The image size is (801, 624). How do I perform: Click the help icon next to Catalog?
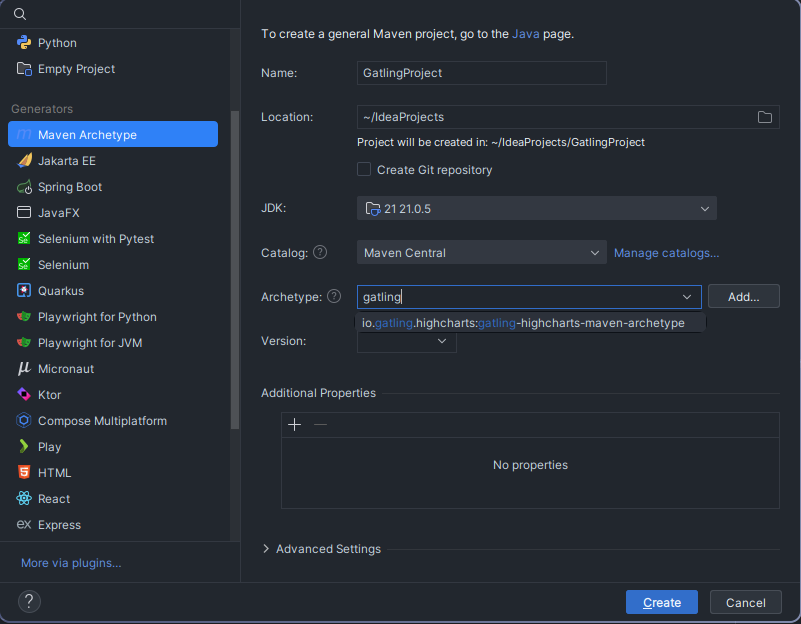tap(320, 252)
